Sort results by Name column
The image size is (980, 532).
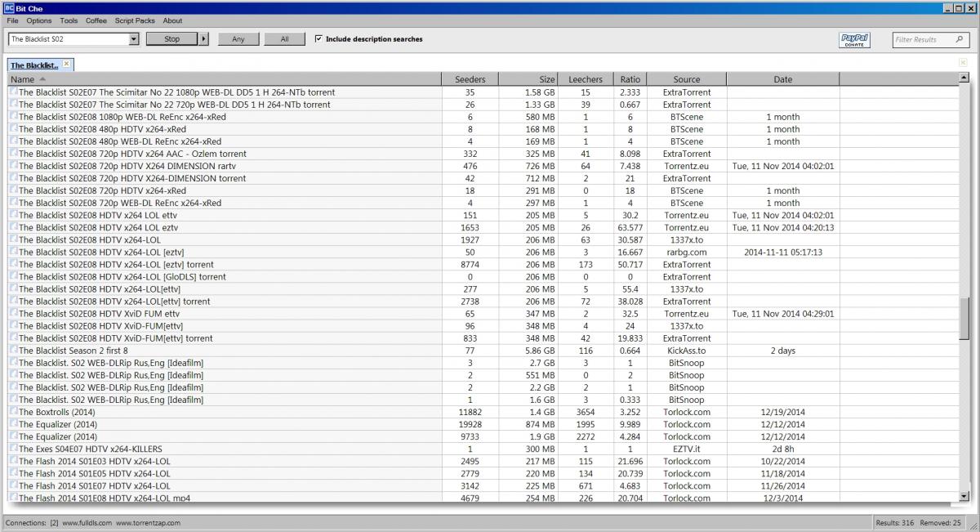[224, 79]
